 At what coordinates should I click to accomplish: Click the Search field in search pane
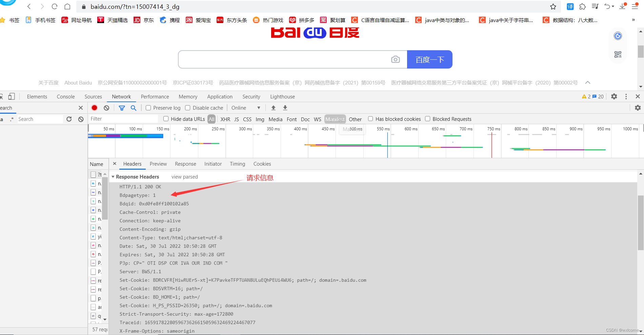tap(40, 119)
